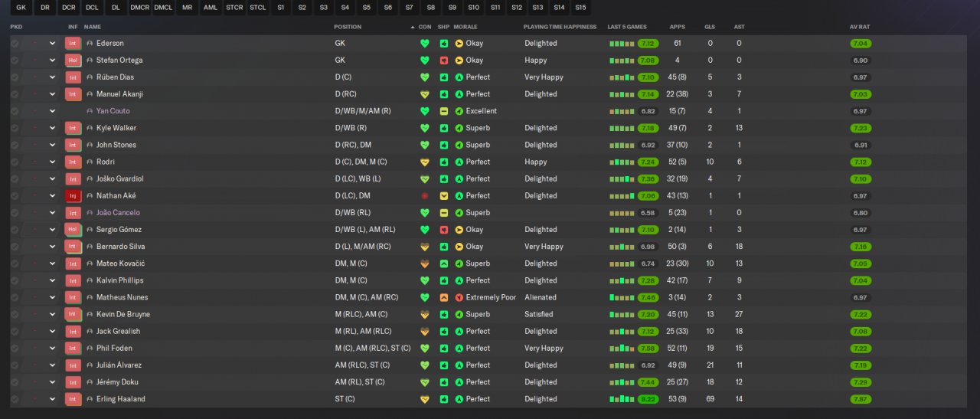Open position dropdown arrow for Joško Gvardiol
The height and width of the screenshot is (419, 980).
pos(52,179)
